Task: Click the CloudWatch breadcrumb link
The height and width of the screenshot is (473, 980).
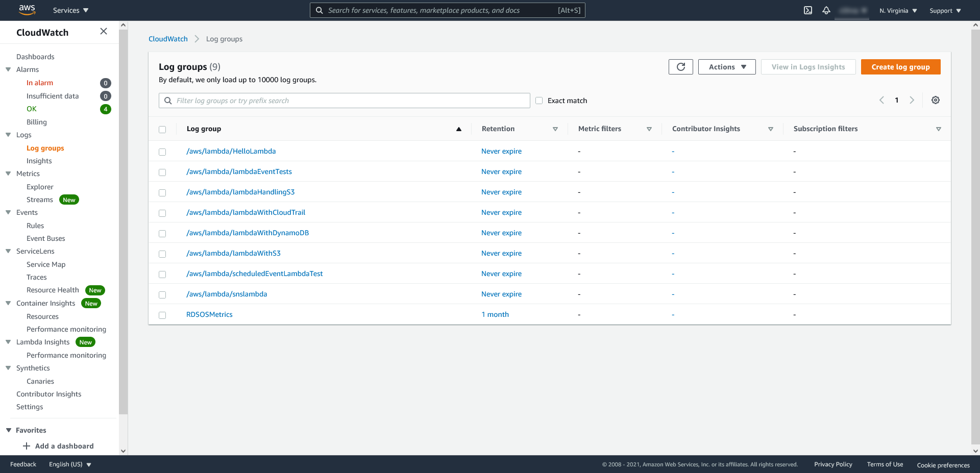Action: [168, 39]
